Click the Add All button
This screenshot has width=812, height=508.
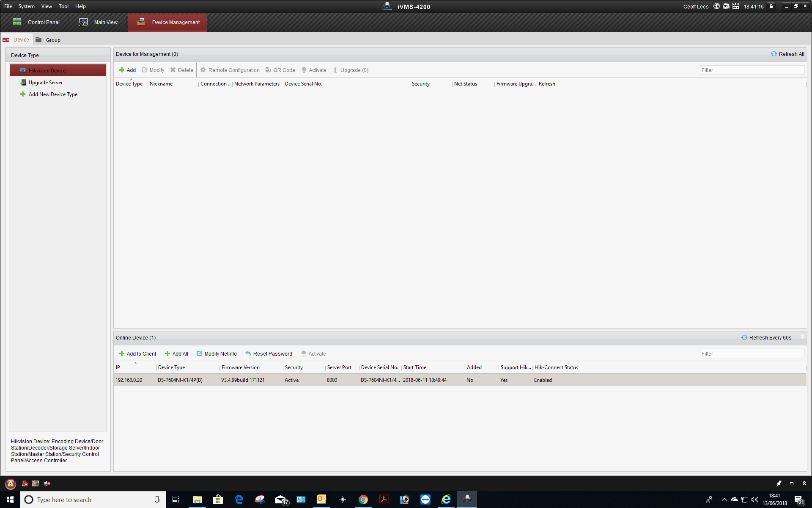coord(176,353)
